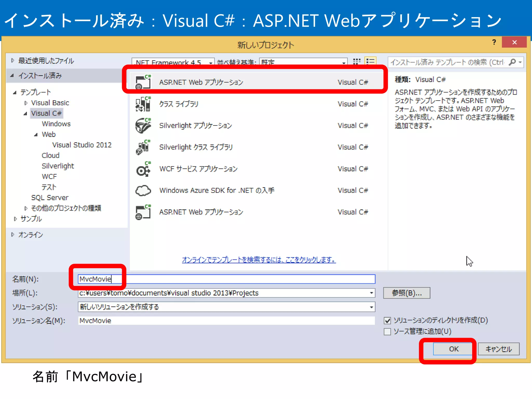Screen dimensions: 532x399
Task: Expand その他のプロジェクトの種類 node
Action: tap(26, 208)
